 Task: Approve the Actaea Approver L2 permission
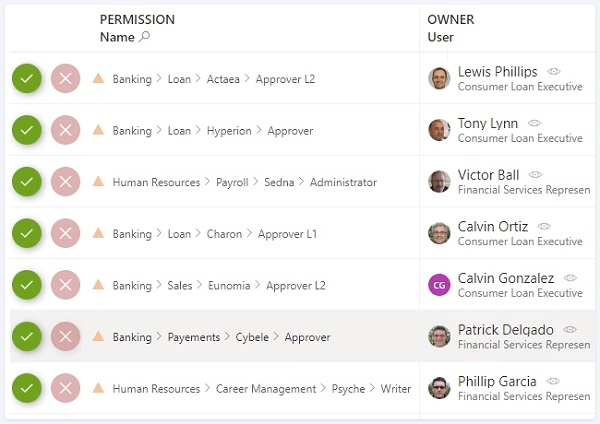click(28, 78)
